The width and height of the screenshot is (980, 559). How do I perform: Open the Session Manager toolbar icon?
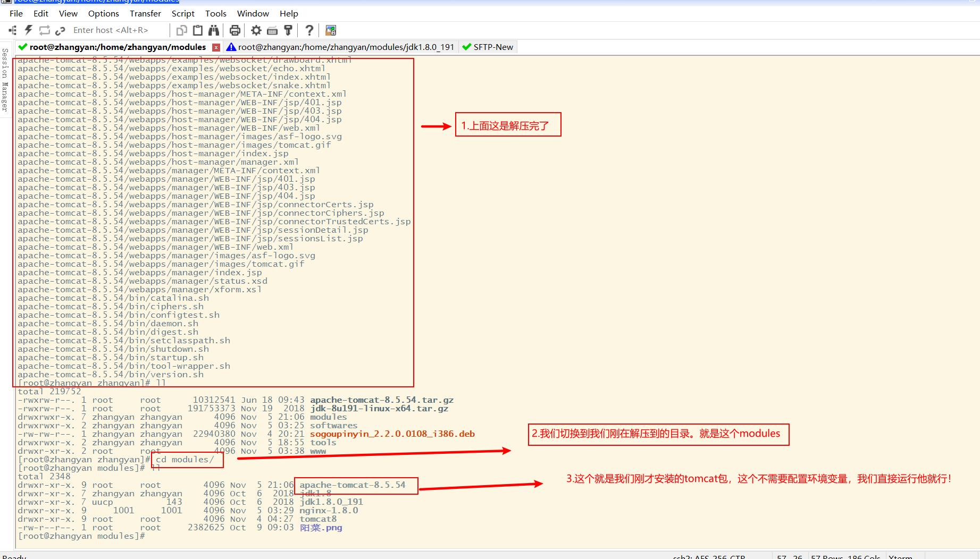pyautogui.click(x=13, y=30)
